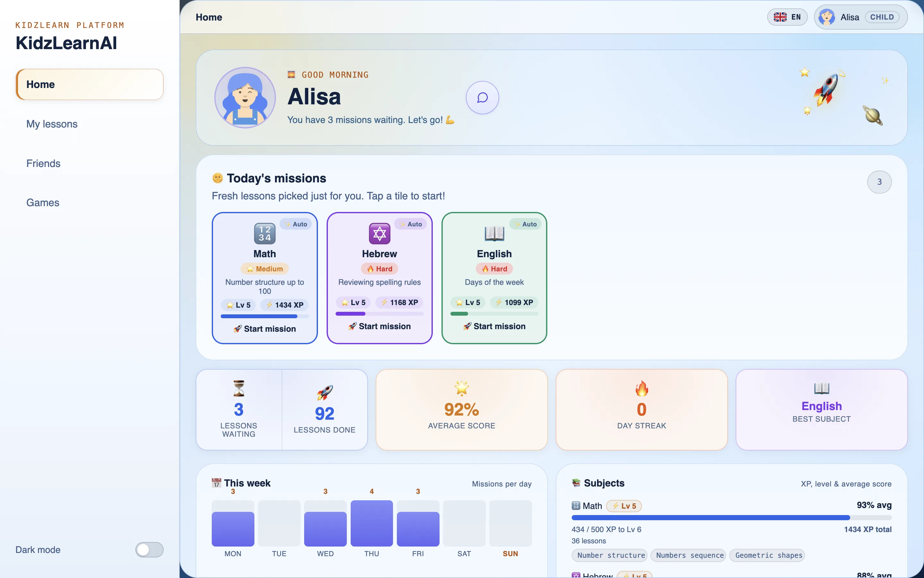Click the rocket icon above 92 lessons done
924x578 pixels.
(325, 393)
